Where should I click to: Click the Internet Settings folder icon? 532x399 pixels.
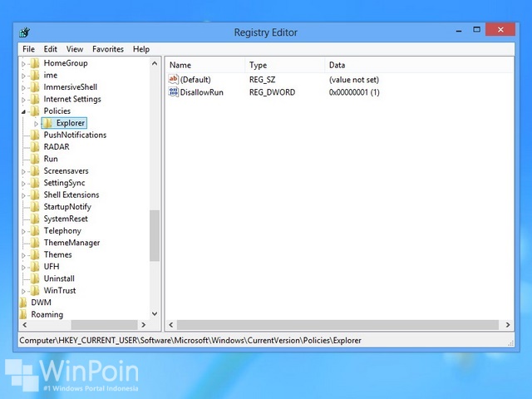[x=35, y=99]
